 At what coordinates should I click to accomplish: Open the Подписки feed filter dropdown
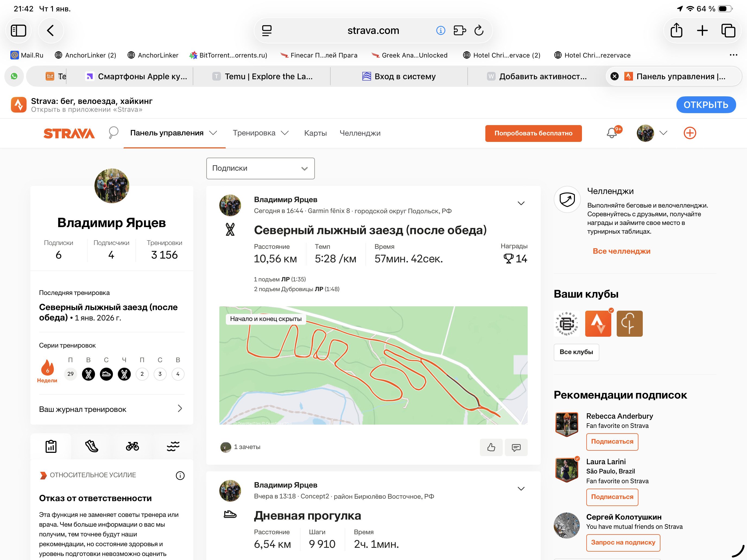[260, 168]
